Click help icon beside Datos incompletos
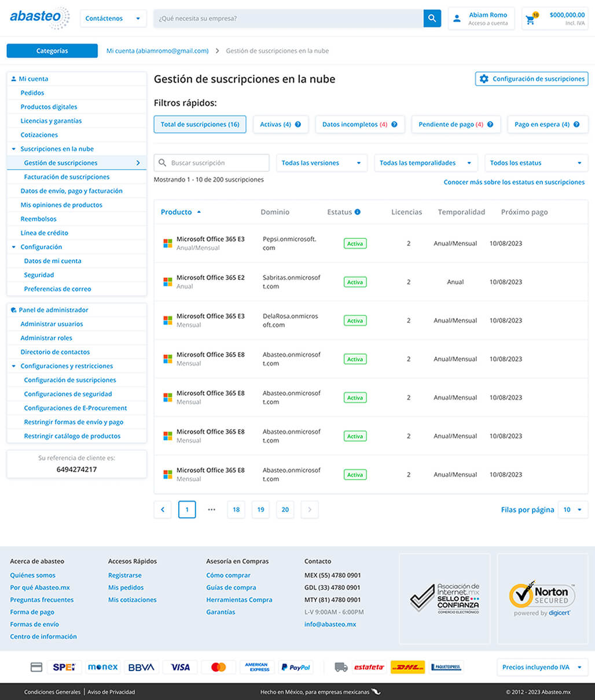Image resolution: width=595 pixels, height=700 pixels. pos(394,124)
